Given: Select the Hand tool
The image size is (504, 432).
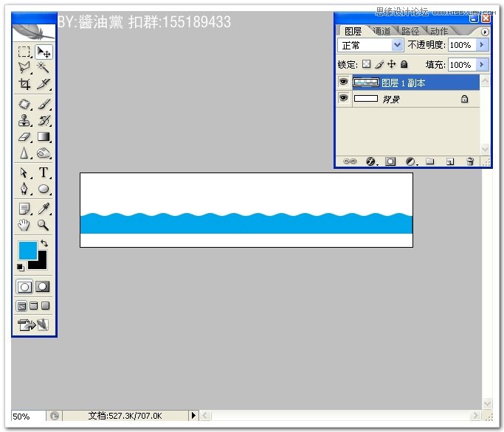Looking at the screenshot, I should point(24,225).
